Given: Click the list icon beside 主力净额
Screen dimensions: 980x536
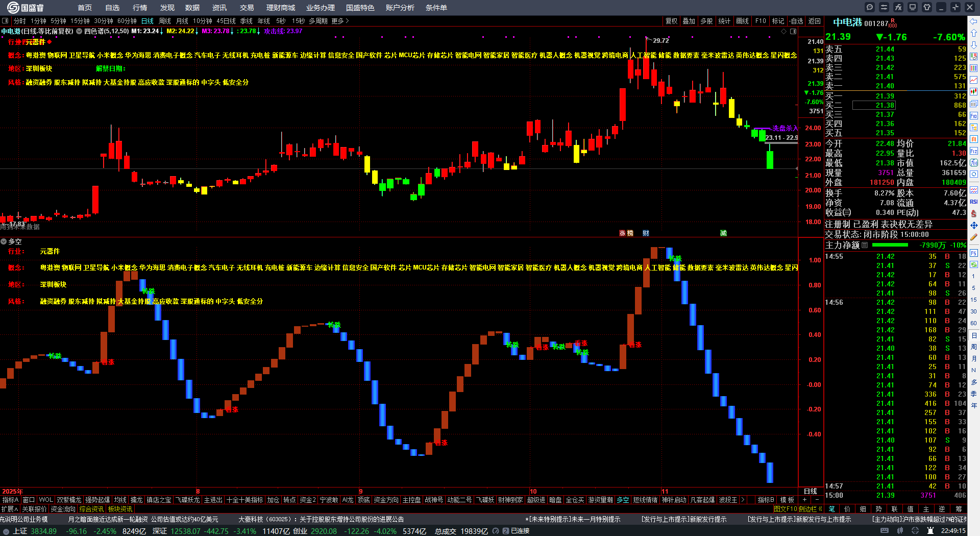Looking at the screenshot, I should click(x=865, y=245).
